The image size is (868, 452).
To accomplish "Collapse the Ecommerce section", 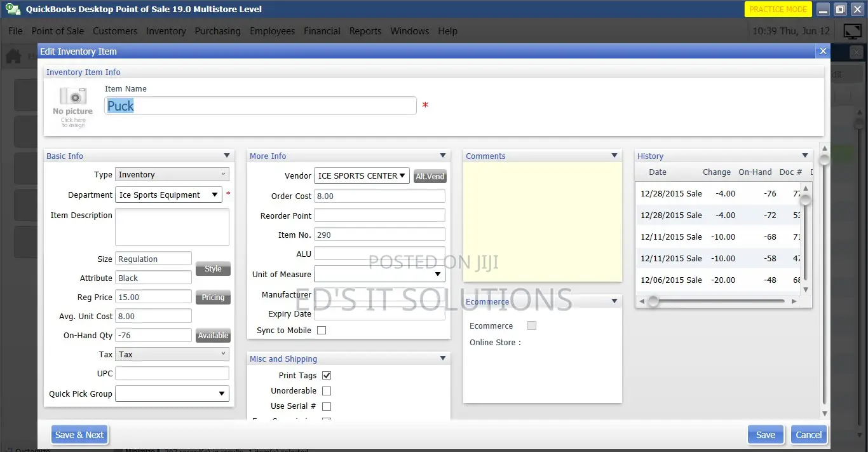I will (x=614, y=301).
